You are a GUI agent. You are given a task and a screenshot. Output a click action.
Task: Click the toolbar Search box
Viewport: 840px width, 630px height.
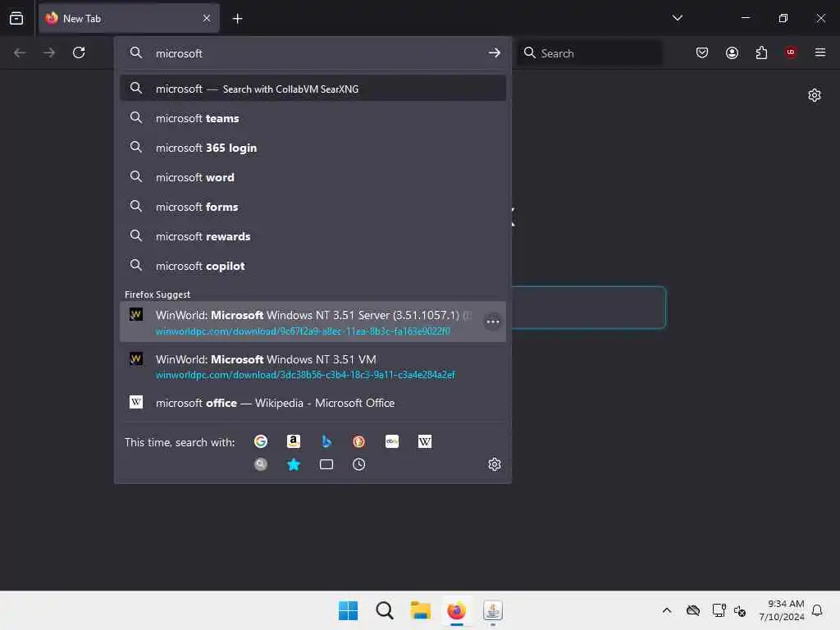[x=590, y=53]
